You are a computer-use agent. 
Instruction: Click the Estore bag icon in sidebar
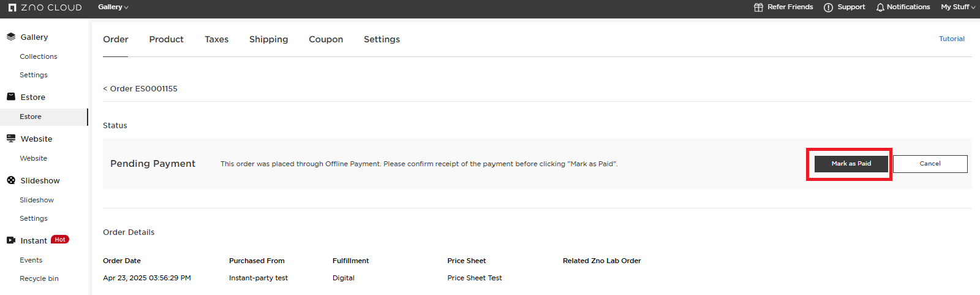(x=11, y=97)
